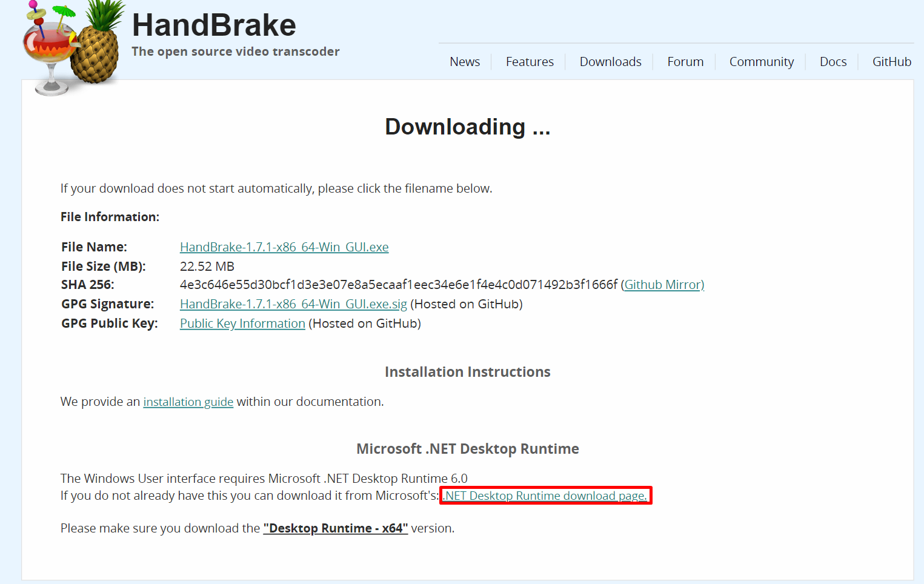Click the "Installation Instructions" heading

coord(468,372)
